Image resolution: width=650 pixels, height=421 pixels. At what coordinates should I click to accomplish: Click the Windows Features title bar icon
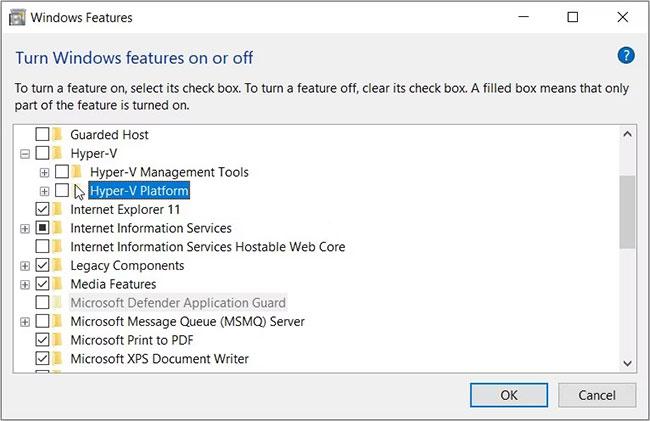(17, 17)
